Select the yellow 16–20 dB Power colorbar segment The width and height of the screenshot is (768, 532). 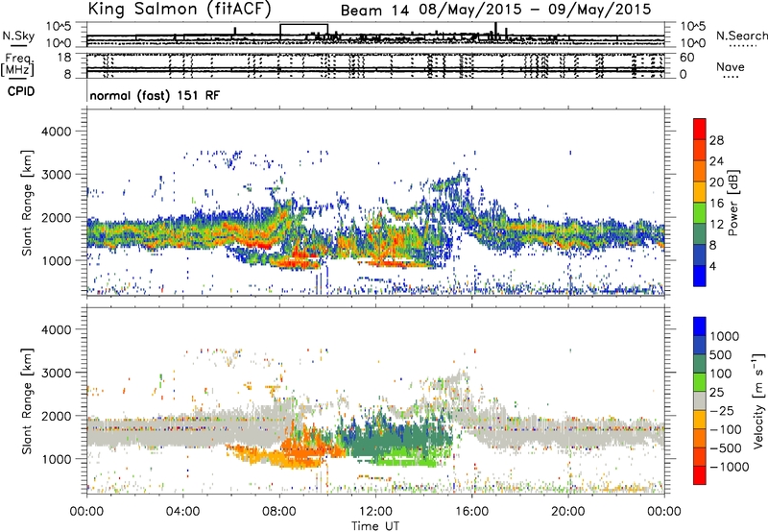[x=700, y=192]
